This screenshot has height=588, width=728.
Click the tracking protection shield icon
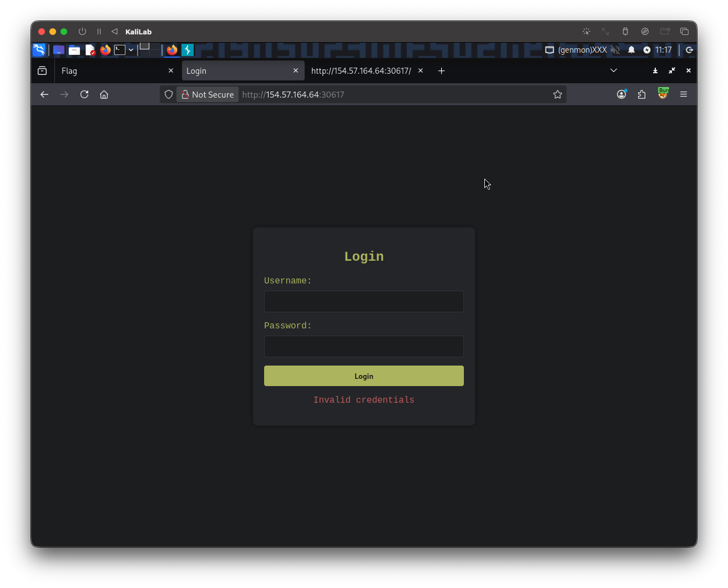[x=169, y=94]
